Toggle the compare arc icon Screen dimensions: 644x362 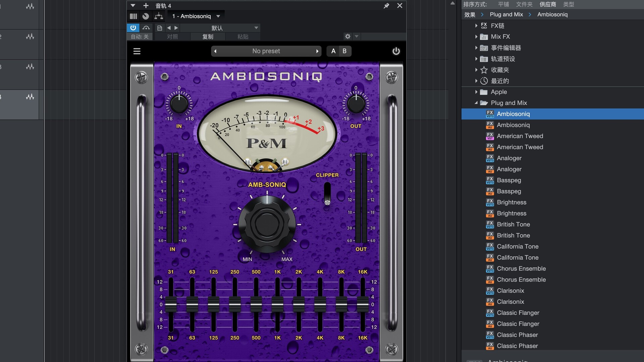pyautogui.click(x=146, y=28)
